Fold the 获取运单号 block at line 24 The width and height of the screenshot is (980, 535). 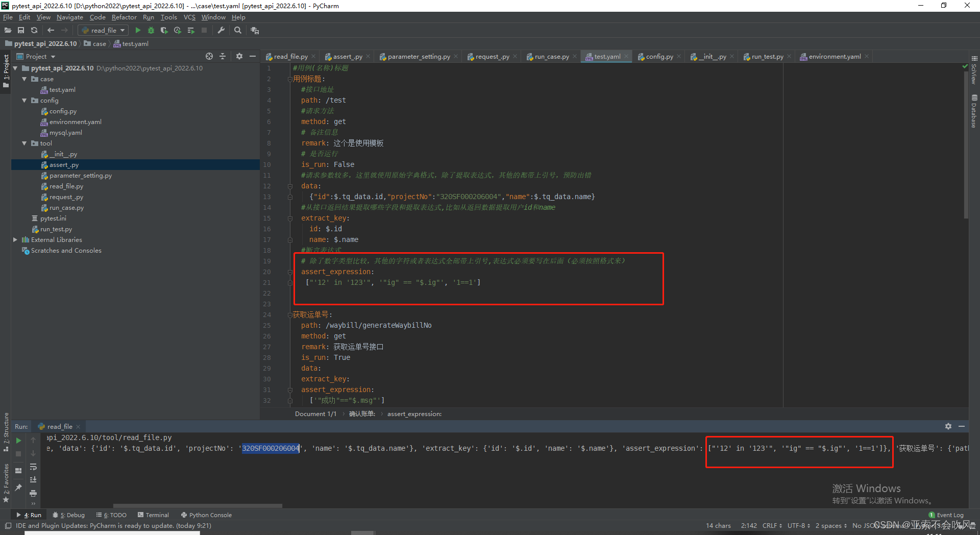click(x=289, y=314)
